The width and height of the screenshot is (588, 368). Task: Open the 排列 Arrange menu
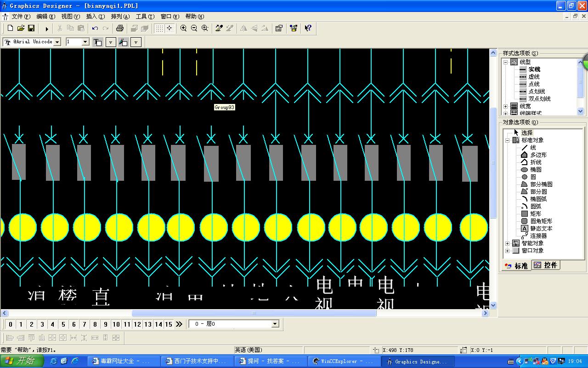coord(120,17)
